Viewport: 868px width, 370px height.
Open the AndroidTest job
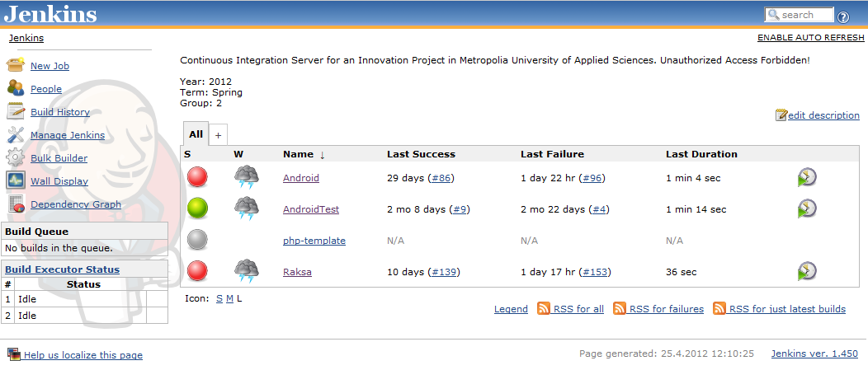click(x=311, y=209)
